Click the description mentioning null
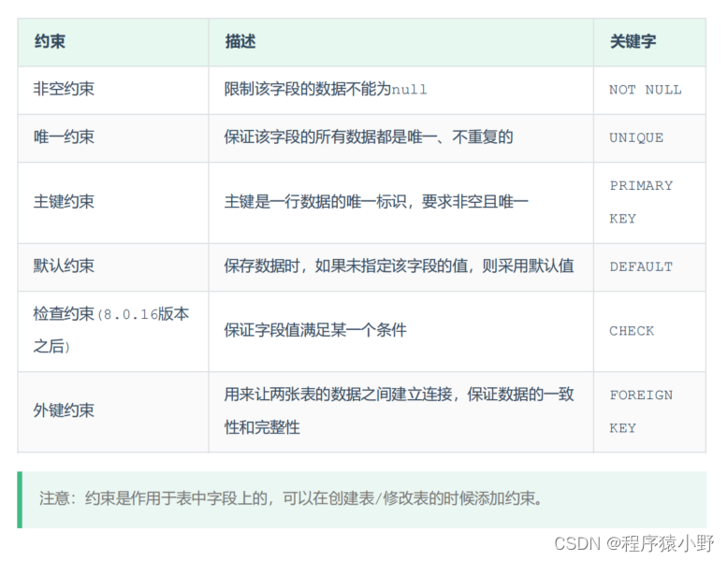728x561 pixels. click(326, 90)
